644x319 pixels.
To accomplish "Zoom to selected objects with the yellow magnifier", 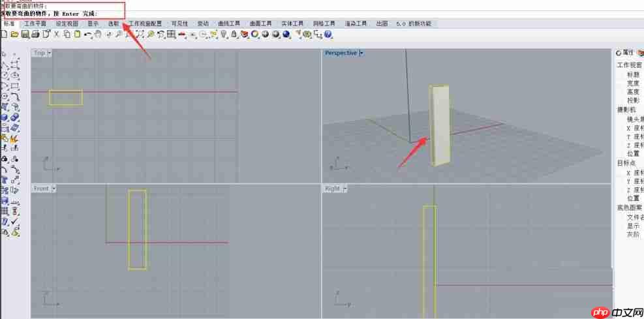I will pos(151,34).
